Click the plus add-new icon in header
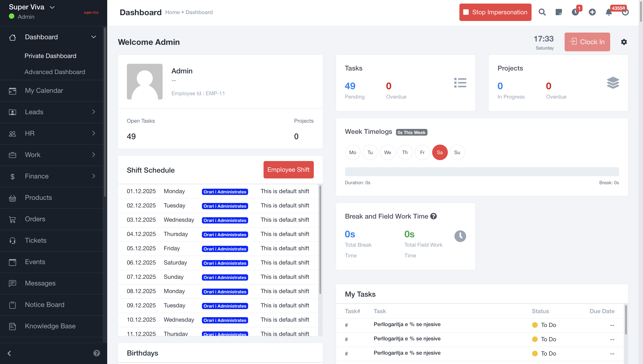 coord(592,12)
